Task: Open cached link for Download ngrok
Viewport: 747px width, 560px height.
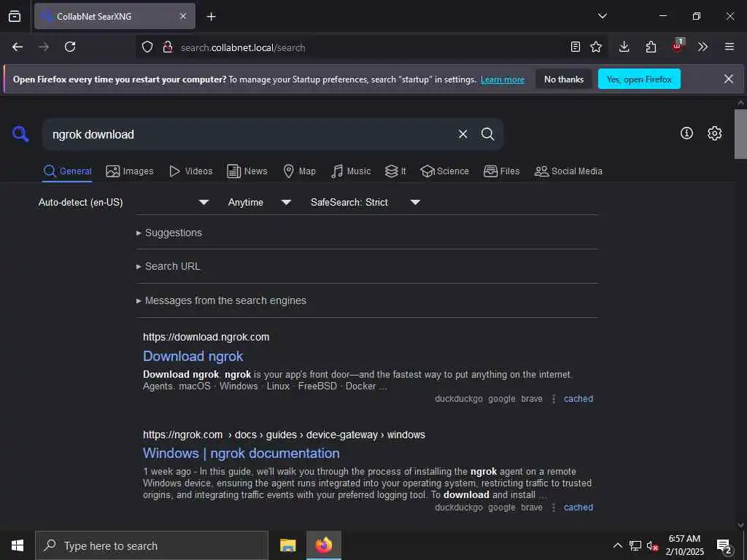Action: (x=578, y=399)
